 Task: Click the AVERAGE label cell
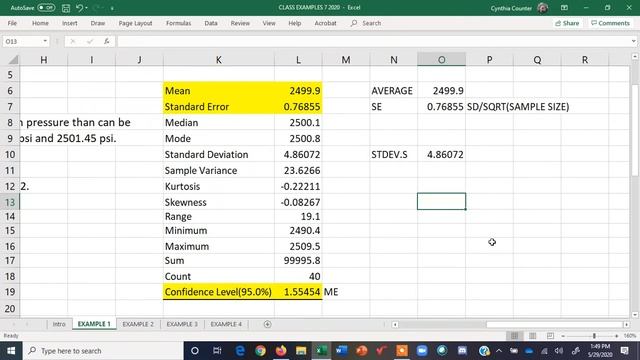click(x=393, y=91)
